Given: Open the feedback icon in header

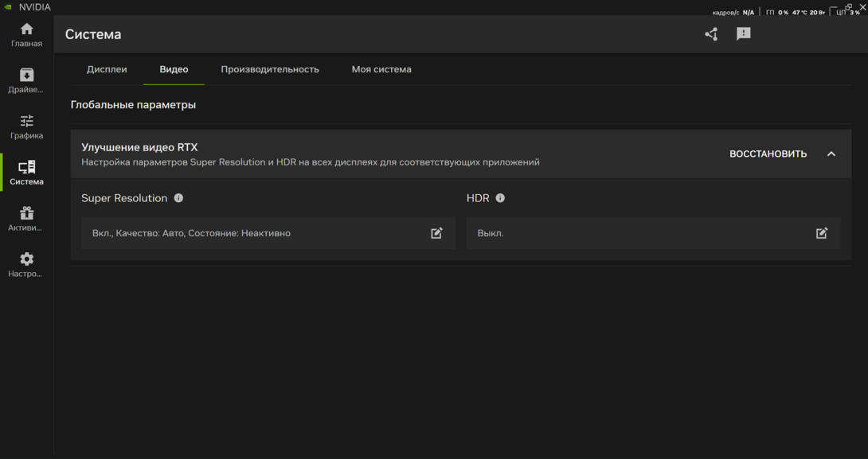Looking at the screenshot, I should click(x=744, y=34).
